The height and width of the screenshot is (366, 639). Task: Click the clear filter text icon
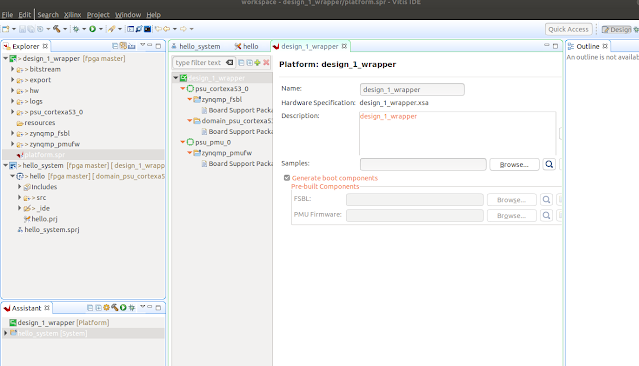click(x=229, y=62)
